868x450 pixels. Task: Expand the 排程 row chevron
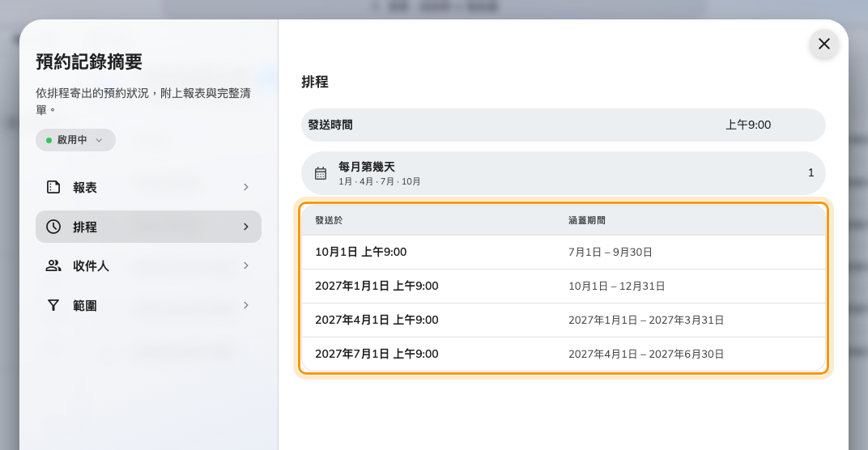[246, 227]
